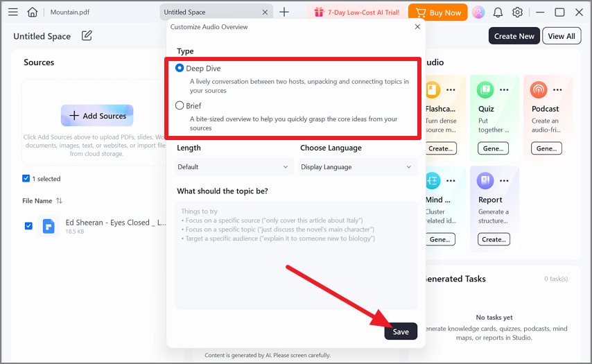592x364 pixels.
Task: Select the Brief radio option
Action: tap(180, 105)
